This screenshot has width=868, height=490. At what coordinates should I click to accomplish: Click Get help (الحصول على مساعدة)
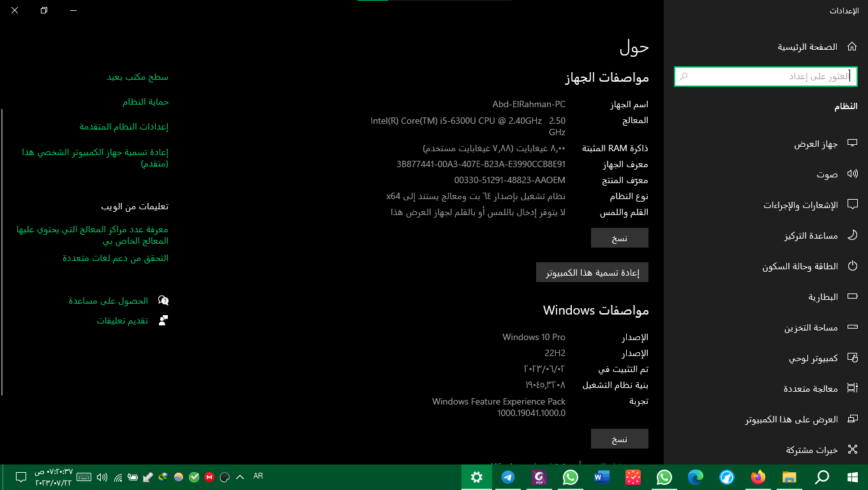pyautogui.click(x=119, y=301)
